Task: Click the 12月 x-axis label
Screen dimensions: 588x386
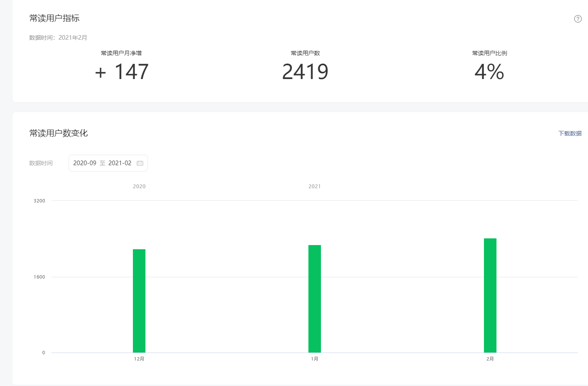Action: click(139, 359)
